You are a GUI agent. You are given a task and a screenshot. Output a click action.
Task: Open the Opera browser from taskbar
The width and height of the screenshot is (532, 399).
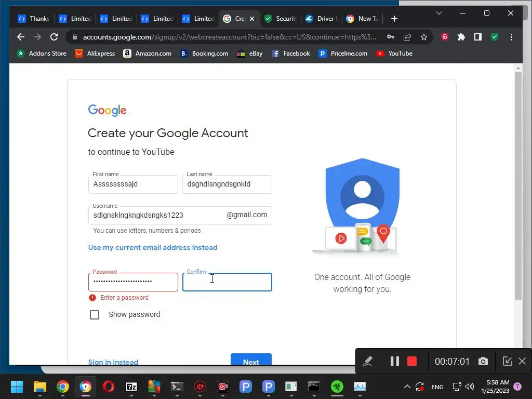(109, 387)
